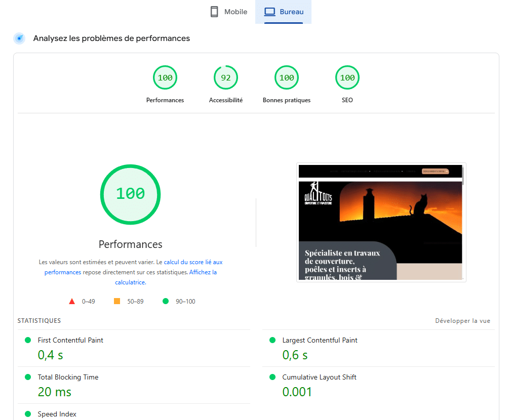
Task: Click the laptop icon beside Bureau
Action: pyautogui.click(x=269, y=12)
